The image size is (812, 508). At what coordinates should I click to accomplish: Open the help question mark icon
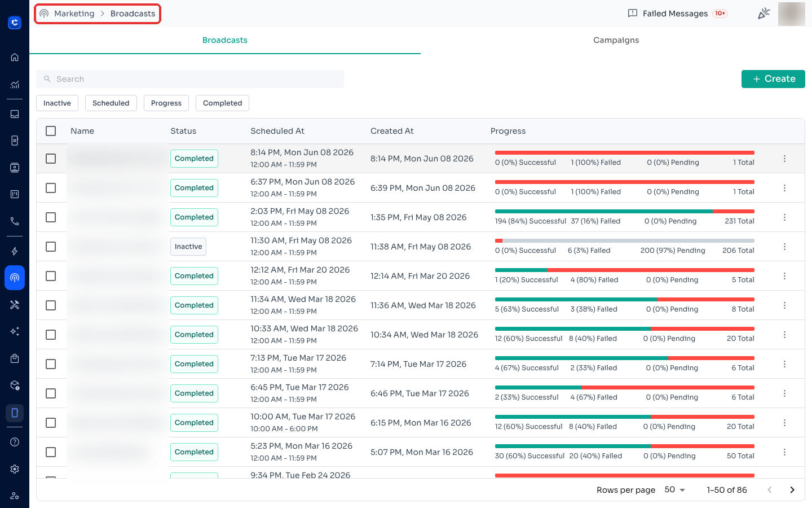[x=15, y=442]
